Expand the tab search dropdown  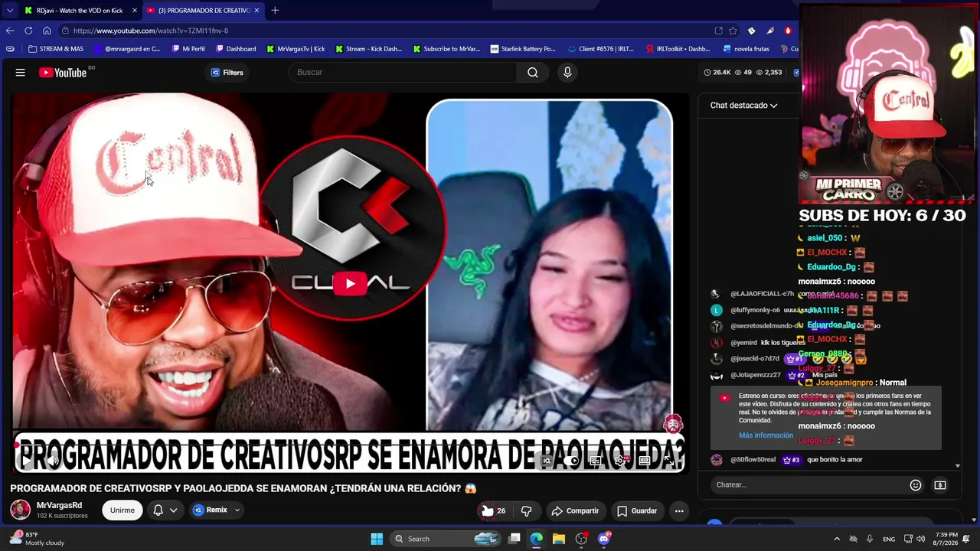tap(9, 11)
